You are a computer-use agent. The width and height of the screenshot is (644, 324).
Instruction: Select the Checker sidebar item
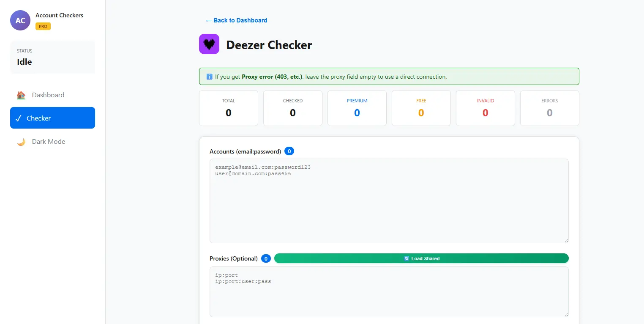tap(52, 118)
